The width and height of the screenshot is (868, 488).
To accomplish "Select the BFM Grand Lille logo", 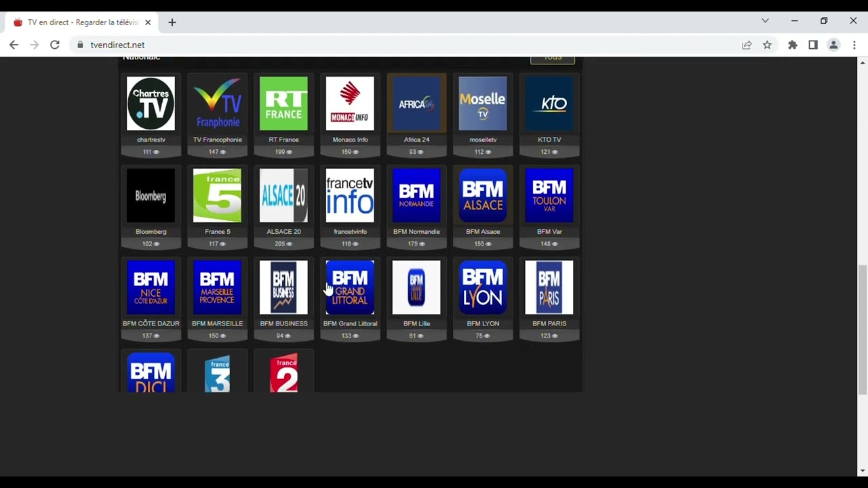I will 416,287.
